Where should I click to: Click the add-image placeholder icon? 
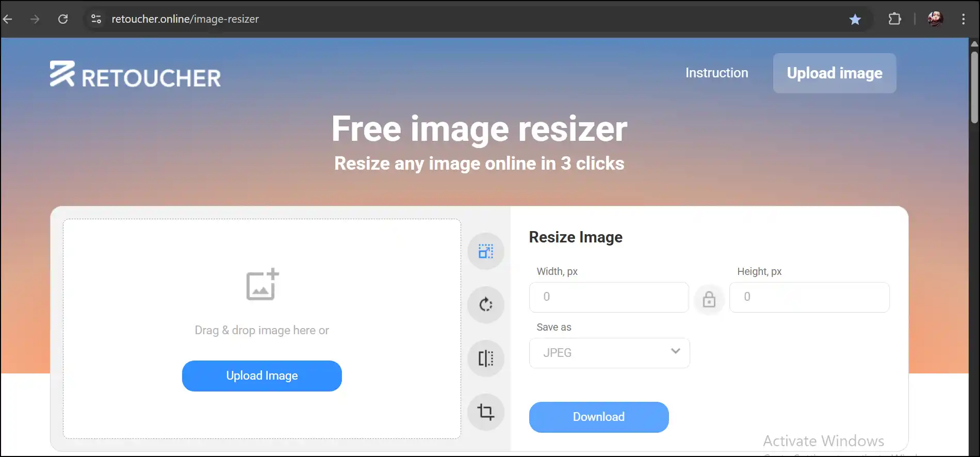click(263, 284)
